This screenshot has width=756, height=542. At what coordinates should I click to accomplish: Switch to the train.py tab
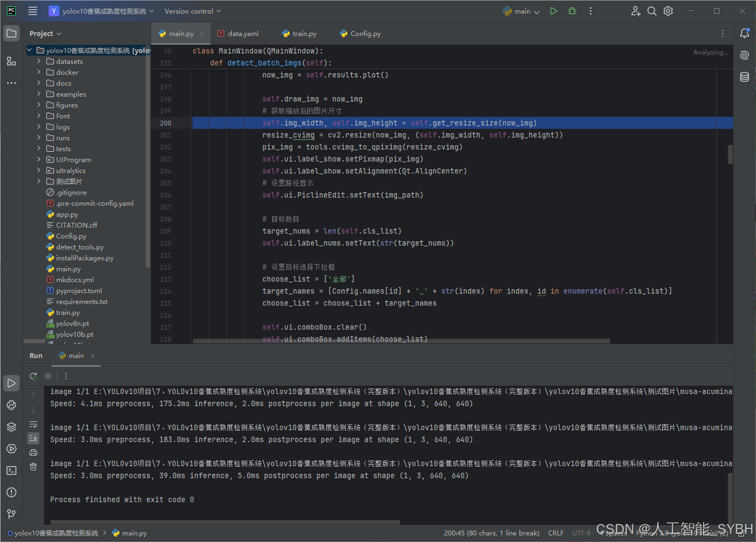point(299,34)
